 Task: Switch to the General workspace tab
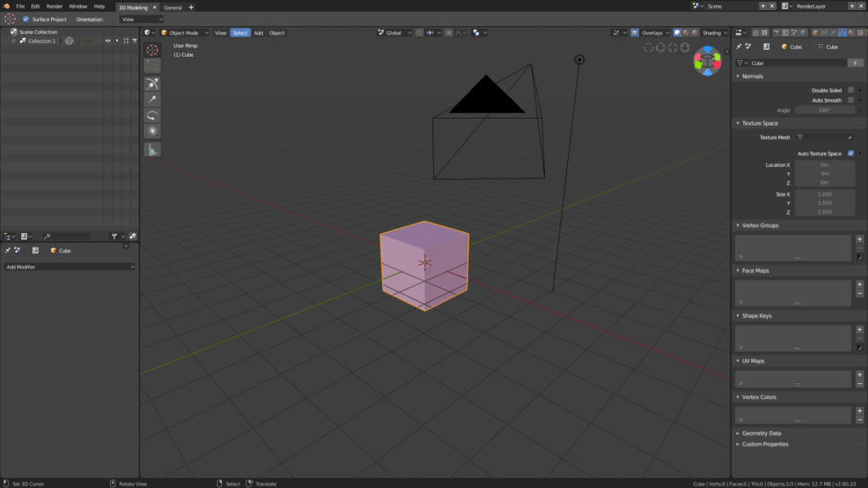[173, 7]
